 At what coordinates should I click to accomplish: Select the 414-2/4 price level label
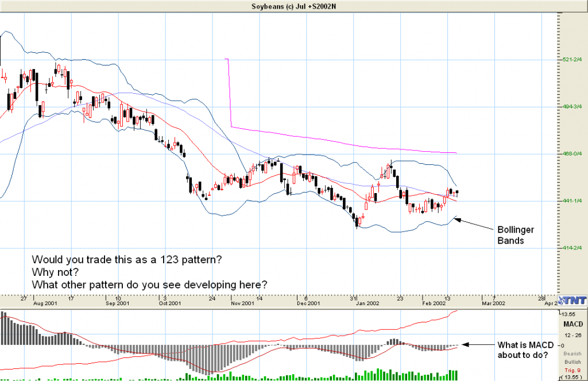(x=572, y=248)
